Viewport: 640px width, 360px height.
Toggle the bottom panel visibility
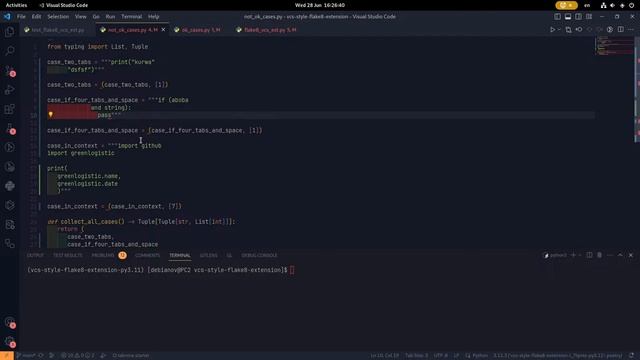[x=568, y=17]
